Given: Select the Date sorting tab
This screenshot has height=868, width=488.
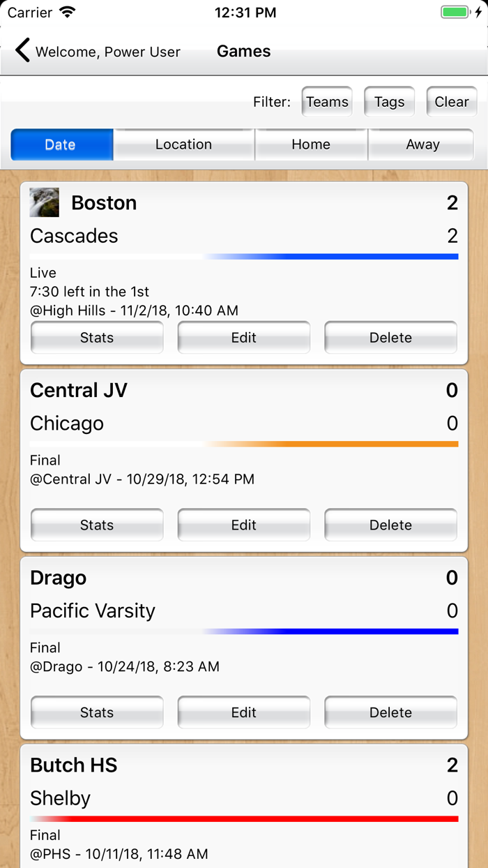Looking at the screenshot, I should (x=61, y=144).
